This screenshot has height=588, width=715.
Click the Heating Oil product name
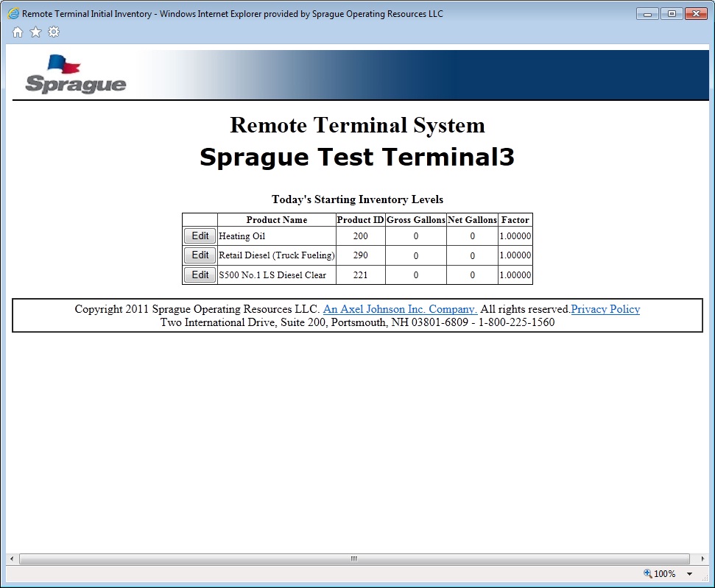[242, 236]
